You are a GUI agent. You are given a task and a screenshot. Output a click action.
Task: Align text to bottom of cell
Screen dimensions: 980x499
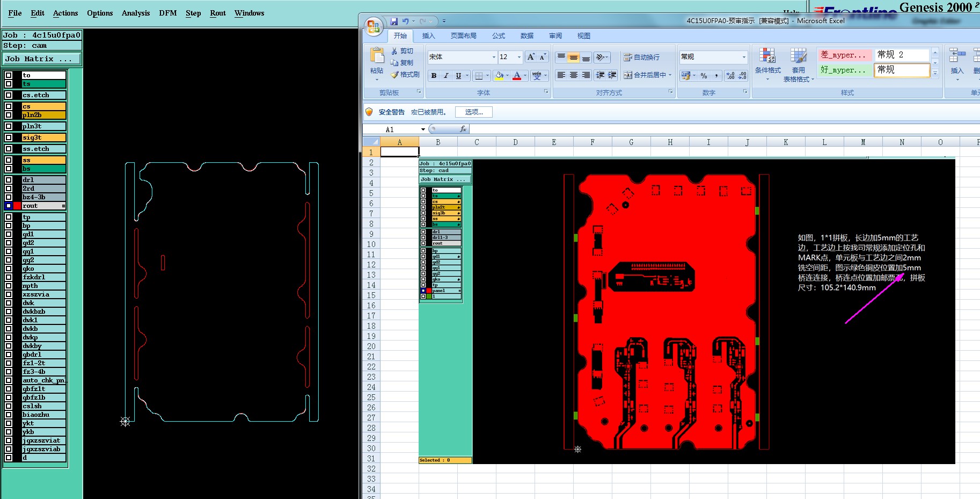(x=586, y=57)
